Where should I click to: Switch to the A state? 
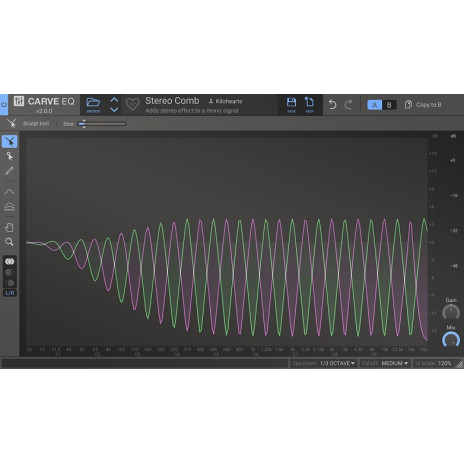click(x=374, y=105)
